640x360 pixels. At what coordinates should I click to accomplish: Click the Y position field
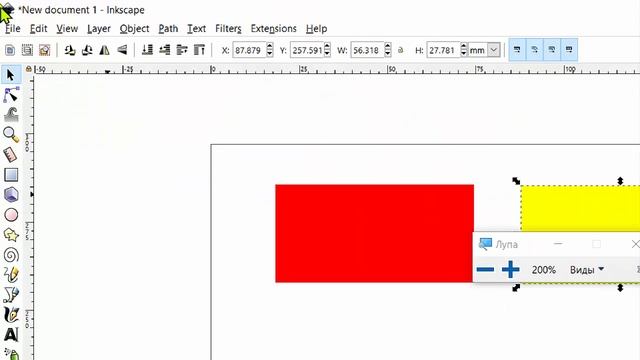(307, 50)
